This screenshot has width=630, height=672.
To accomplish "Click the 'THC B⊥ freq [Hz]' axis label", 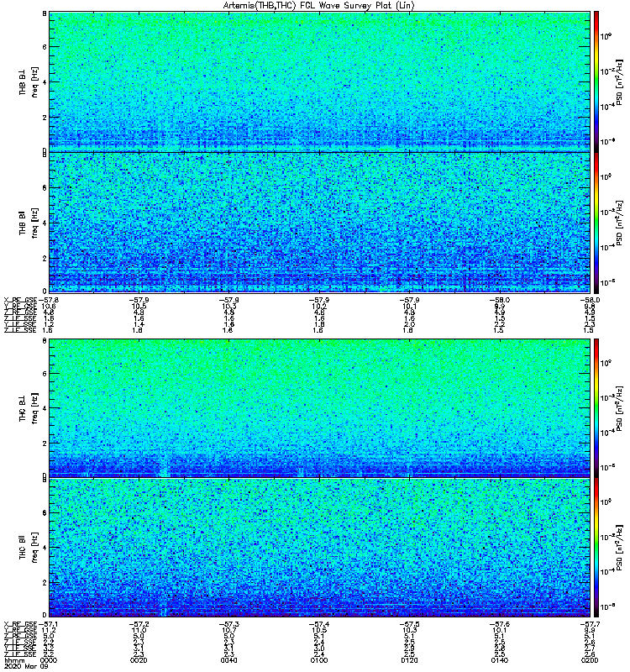I will tap(29, 408).
